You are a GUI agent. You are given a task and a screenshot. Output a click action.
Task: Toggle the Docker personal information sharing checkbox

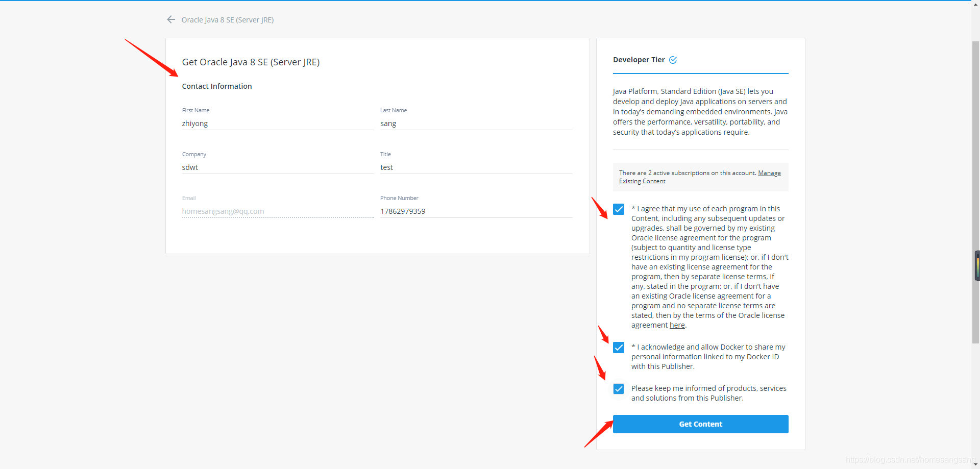(x=619, y=348)
